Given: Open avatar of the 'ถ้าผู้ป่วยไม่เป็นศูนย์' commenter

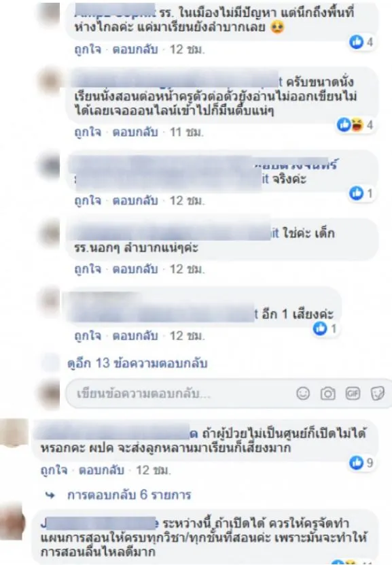Looking at the screenshot, I should (14, 434).
